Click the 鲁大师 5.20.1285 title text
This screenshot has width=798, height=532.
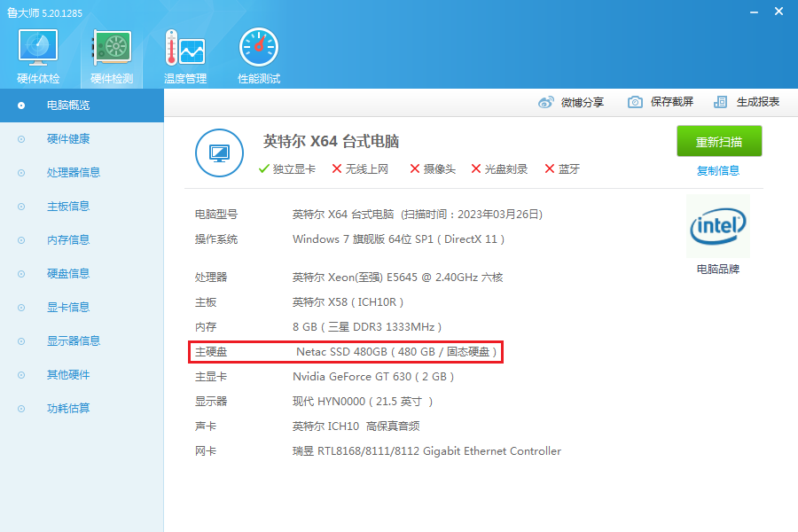pos(45,12)
